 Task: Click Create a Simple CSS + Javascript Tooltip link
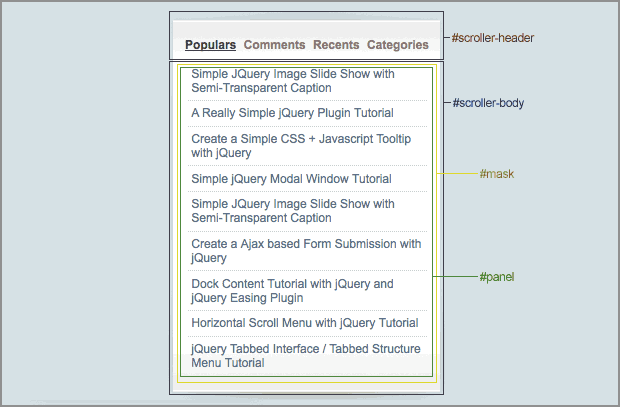pos(300,146)
